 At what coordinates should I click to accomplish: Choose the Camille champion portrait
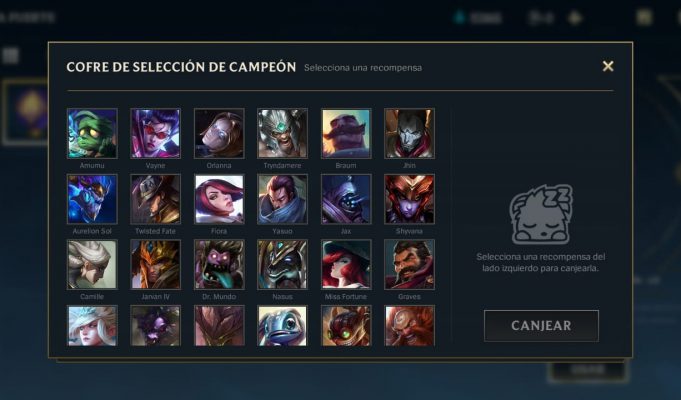pos(92,265)
